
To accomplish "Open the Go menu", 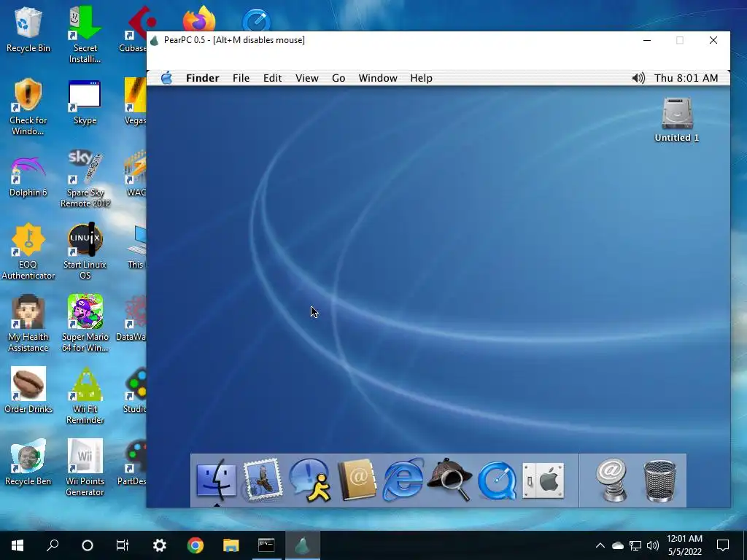I will (338, 78).
